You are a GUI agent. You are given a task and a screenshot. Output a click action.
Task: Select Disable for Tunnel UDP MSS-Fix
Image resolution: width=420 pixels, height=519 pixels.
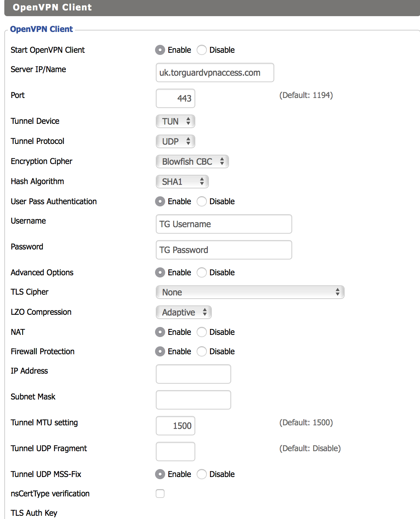click(x=202, y=474)
